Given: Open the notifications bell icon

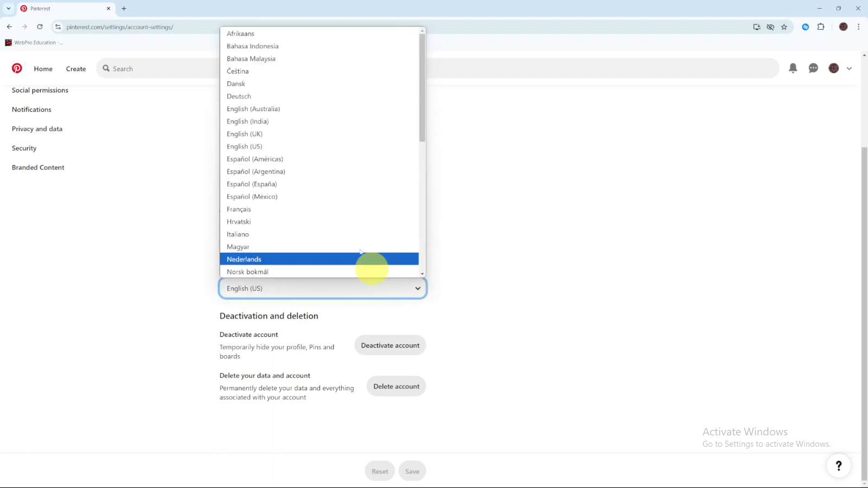Looking at the screenshot, I should 793,68.
